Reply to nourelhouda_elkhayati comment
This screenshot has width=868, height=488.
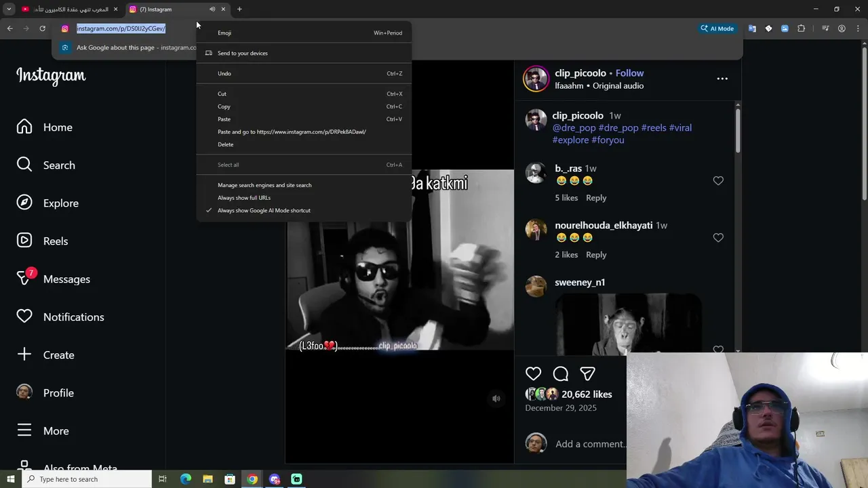click(596, 255)
